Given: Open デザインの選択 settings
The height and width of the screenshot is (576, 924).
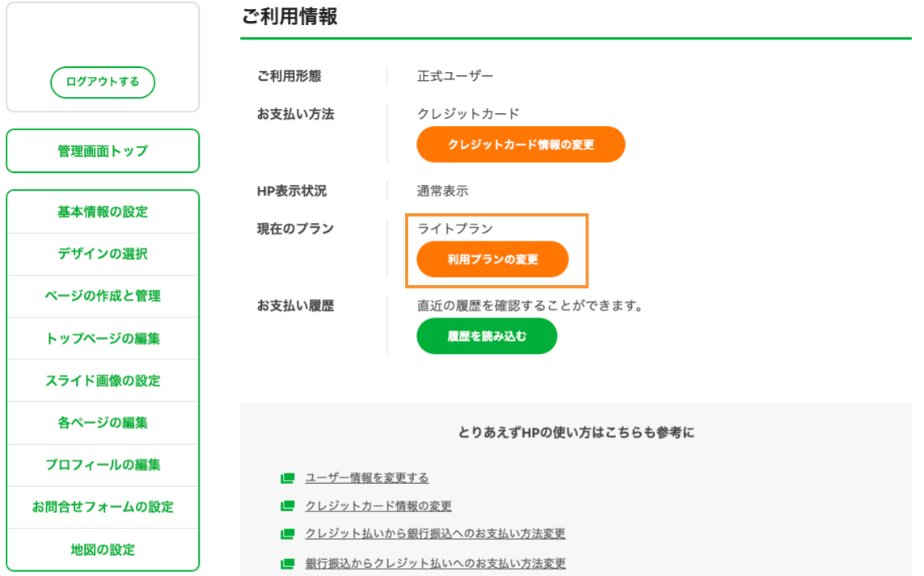Looking at the screenshot, I should (102, 254).
